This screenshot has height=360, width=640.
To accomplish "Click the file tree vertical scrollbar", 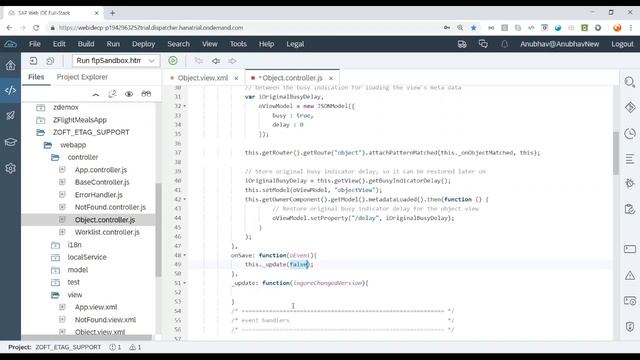I will pyautogui.click(x=158, y=230).
